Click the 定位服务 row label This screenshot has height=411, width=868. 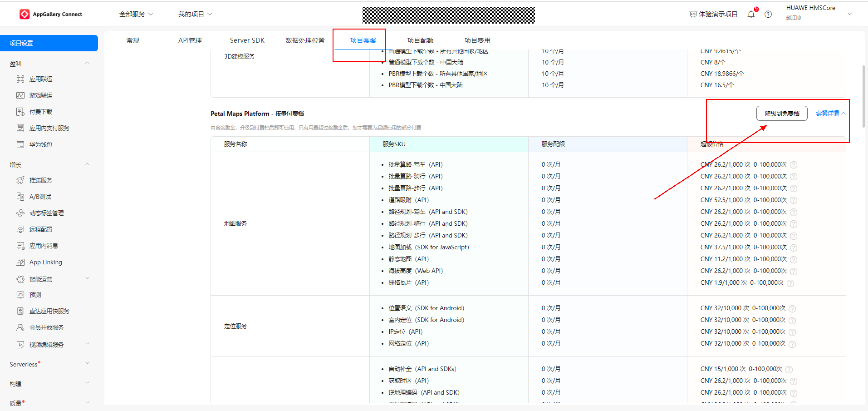point(235,326)
